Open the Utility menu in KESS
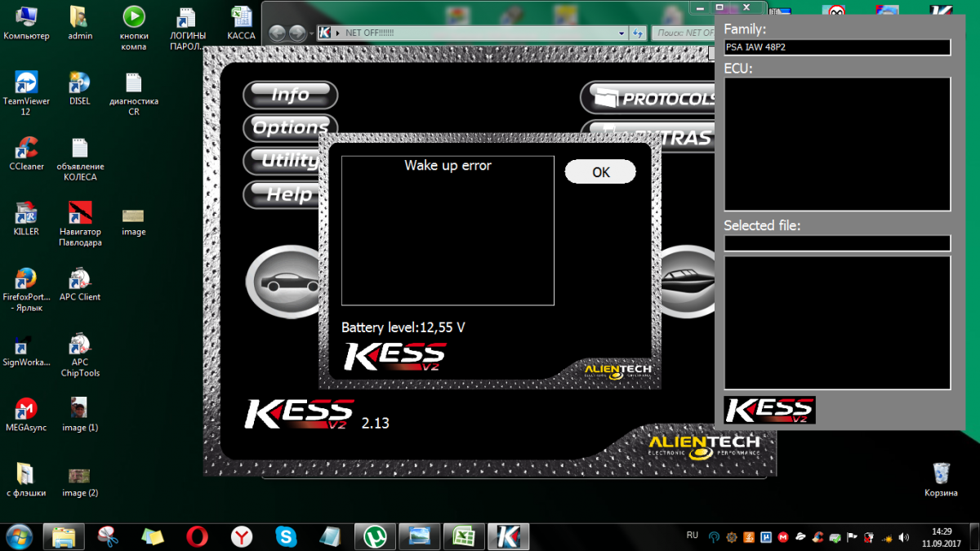This screenshot has width=980, height=551. point(283,161)
